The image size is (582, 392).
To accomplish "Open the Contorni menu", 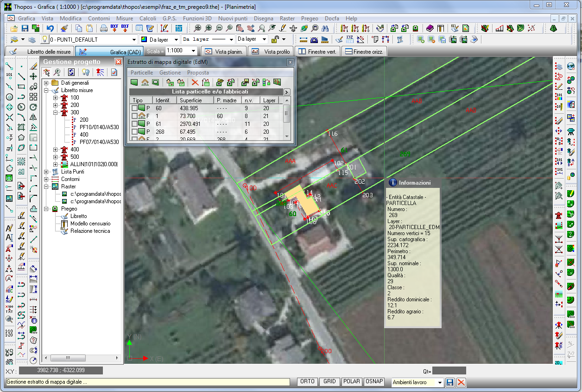I will click(x=99, y=19).
